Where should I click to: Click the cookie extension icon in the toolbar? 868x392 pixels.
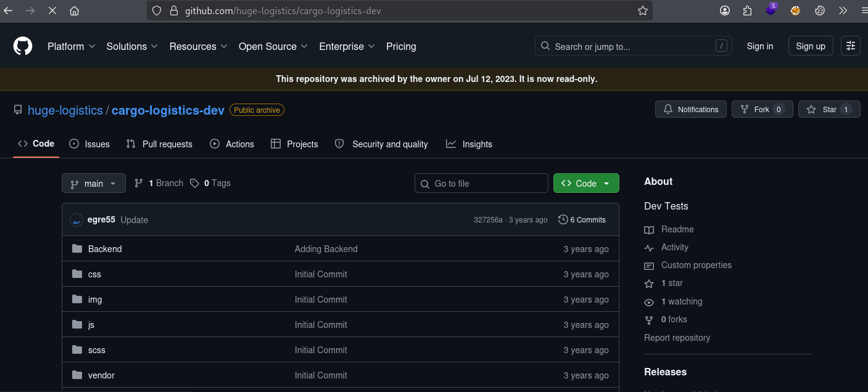point(819,10)
